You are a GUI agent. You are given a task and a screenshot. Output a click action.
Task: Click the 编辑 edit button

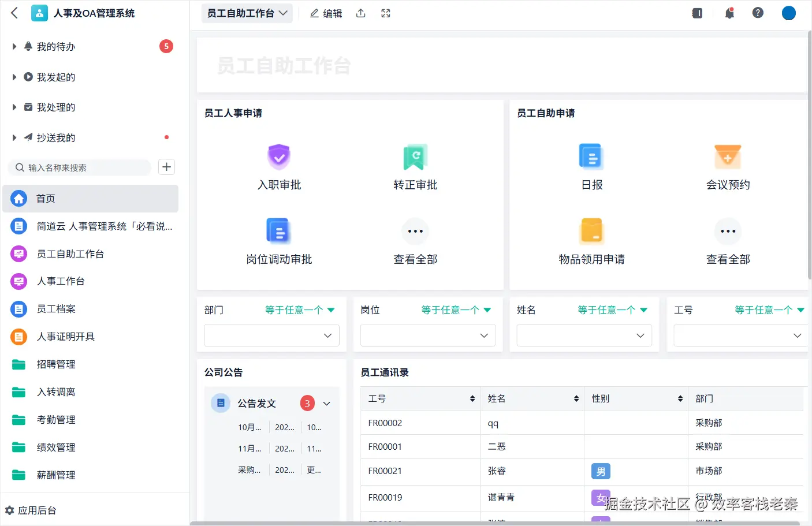point(326,13)
